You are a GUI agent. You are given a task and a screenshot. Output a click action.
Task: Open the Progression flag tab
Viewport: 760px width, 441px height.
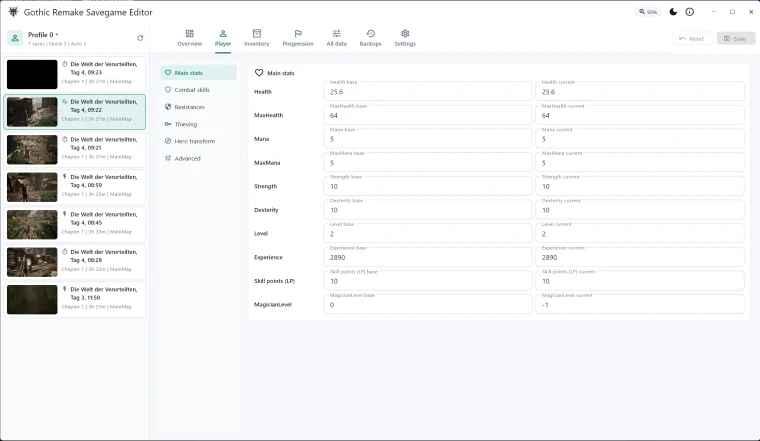298,38
